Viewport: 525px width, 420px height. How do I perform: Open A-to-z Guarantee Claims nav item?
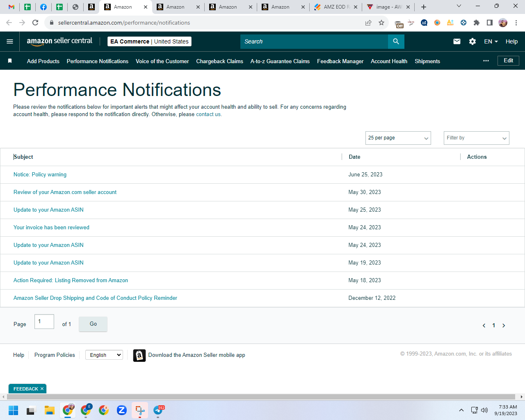coord(280,61)
